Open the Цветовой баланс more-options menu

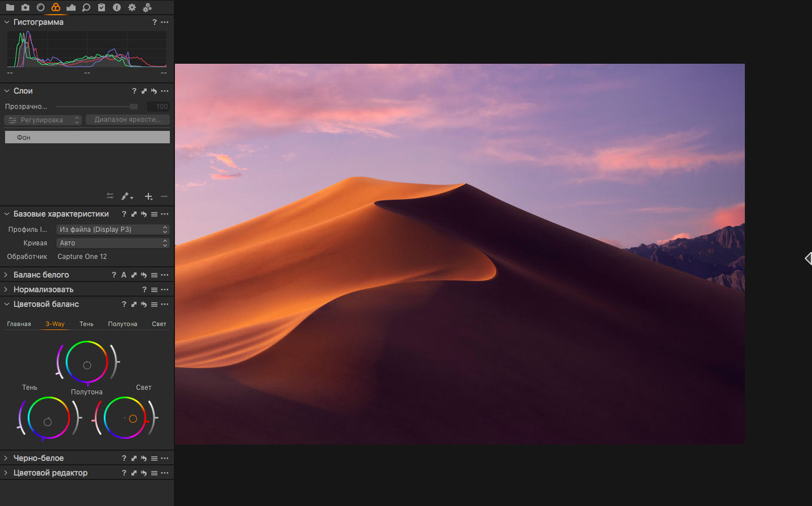[x=165, y=304]
